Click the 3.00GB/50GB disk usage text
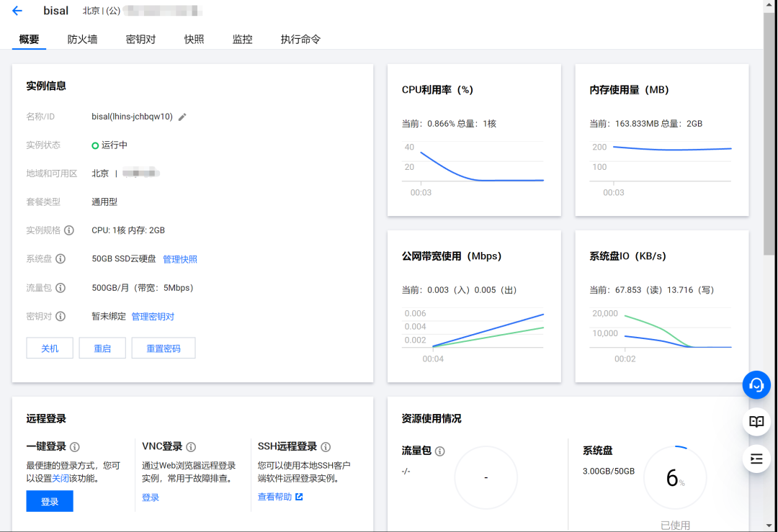Screen dimensions: 778x532 tap(608, 471)
